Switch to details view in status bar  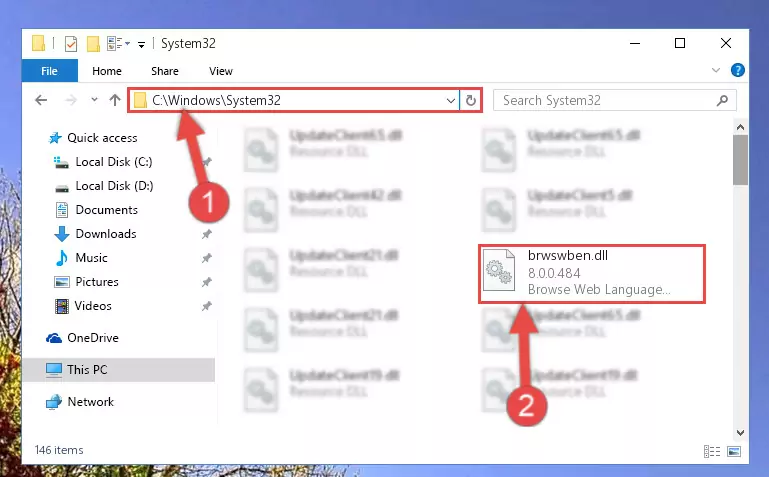(712, 451)
